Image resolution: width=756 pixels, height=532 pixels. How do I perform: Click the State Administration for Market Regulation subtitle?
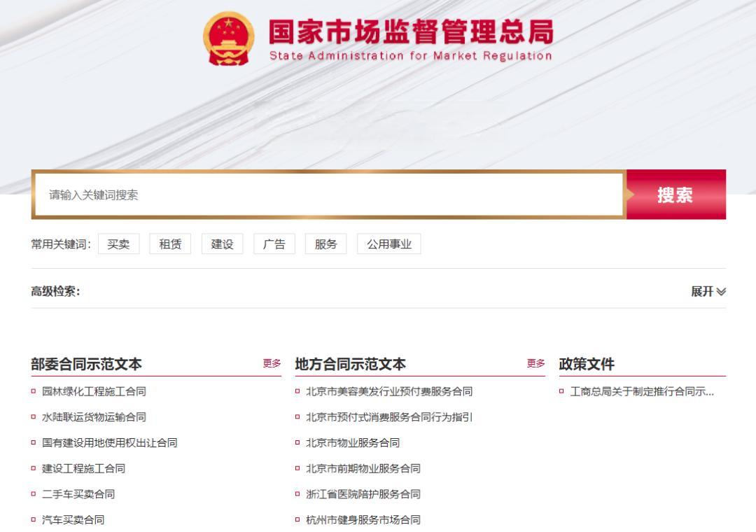tap(411, 56)
